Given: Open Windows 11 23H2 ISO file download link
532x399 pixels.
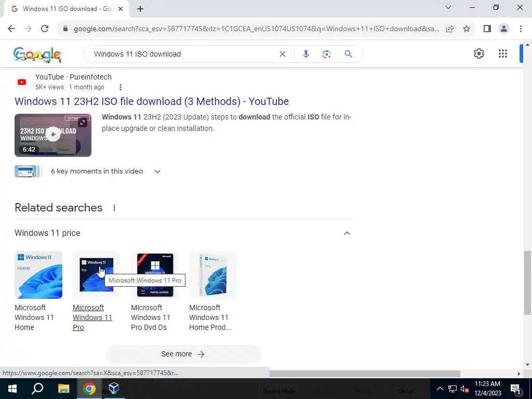Looking at the screenshot, I should click(152, 101).
